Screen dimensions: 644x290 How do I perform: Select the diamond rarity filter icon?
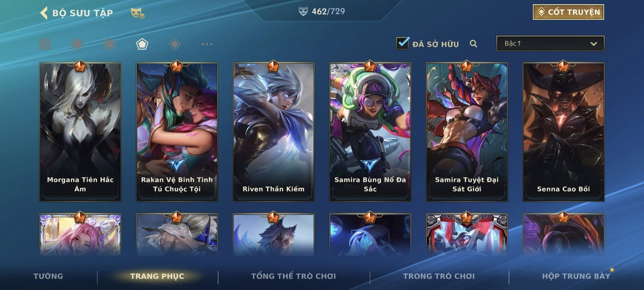pos(175,44)
